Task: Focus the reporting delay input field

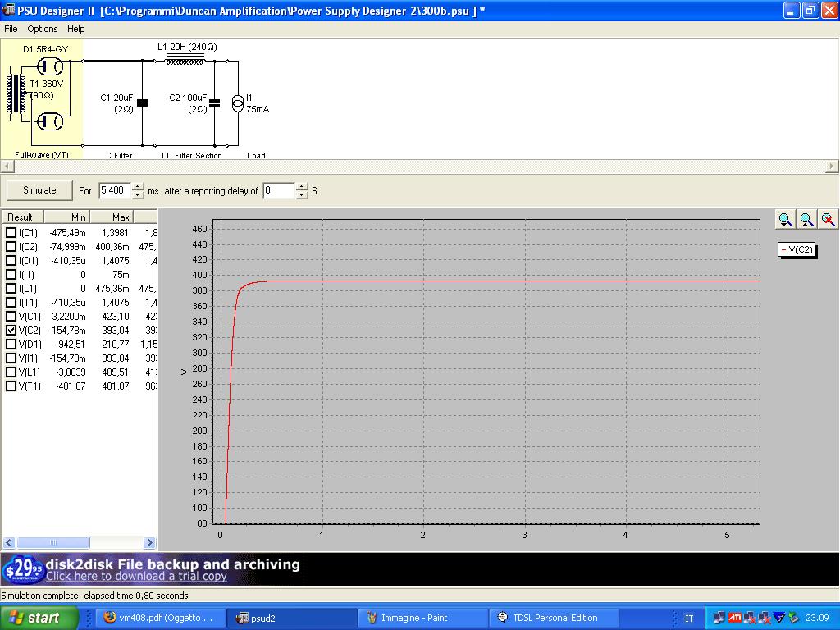Action: (x=279, y=190)
